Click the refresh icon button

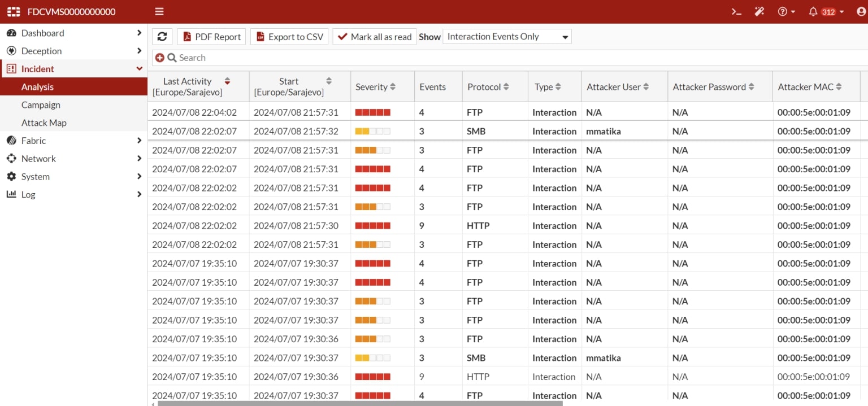[x=162, y=37]
